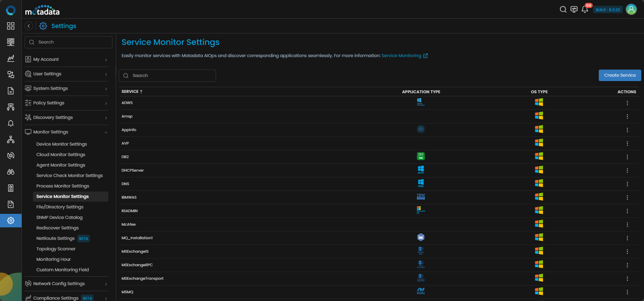Click the BUILD : 8.0.22 badge
The height and width of the screenshot is (301, 644).
[608, 10]
